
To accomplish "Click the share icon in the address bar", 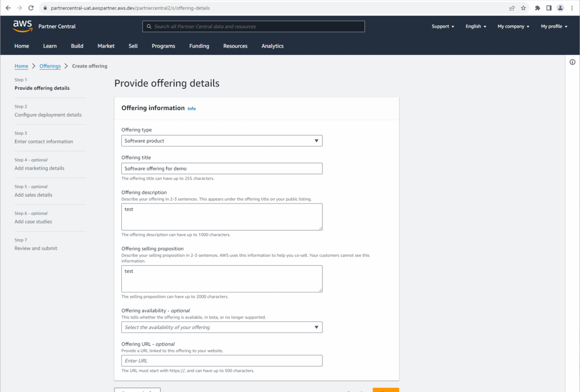I will pos(511,8).
